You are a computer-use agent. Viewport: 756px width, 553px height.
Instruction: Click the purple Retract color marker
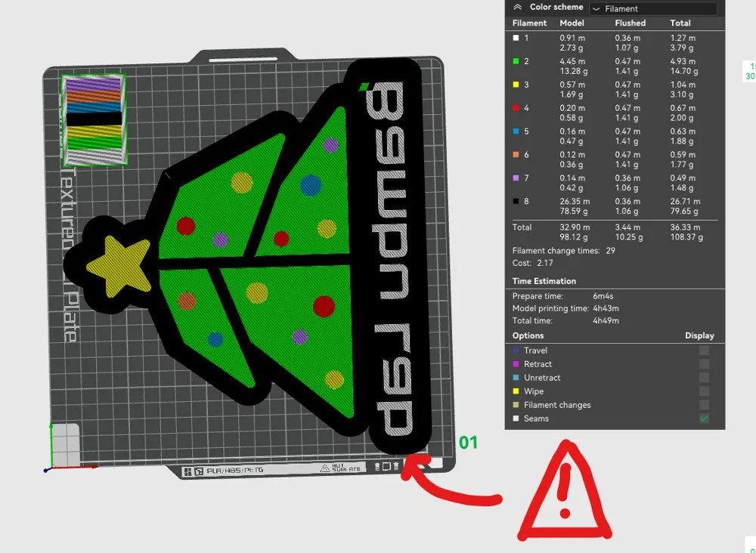pos(516,364)
